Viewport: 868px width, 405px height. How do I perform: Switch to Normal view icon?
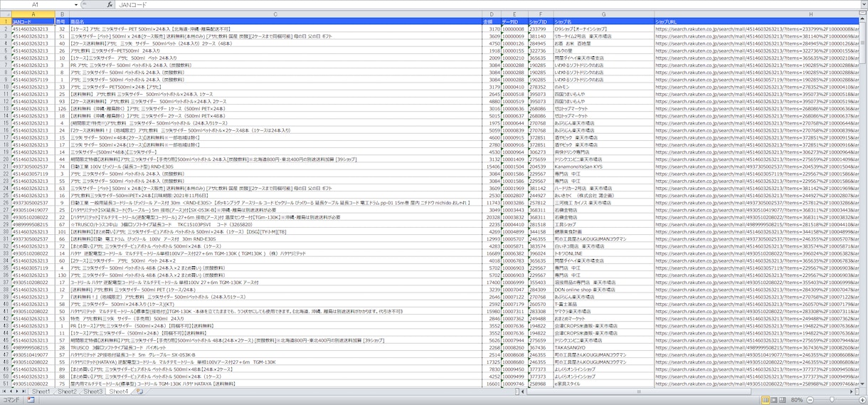point(766,400)
